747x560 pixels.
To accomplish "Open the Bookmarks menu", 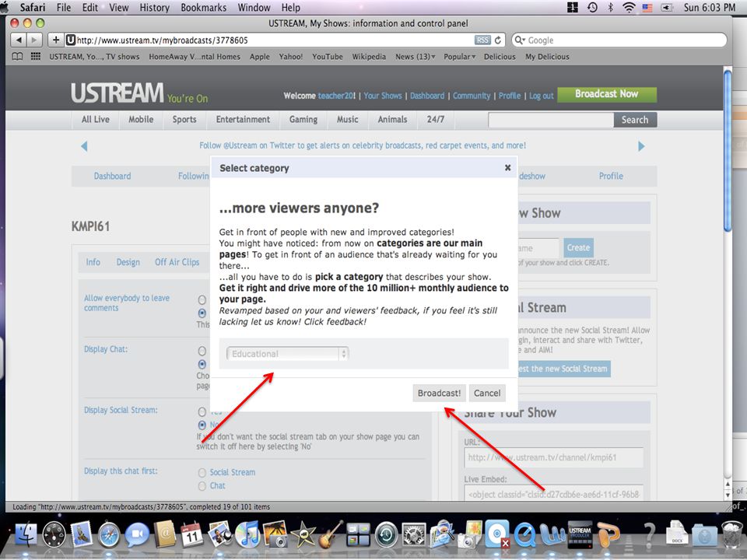I will [x=203, y=7].
